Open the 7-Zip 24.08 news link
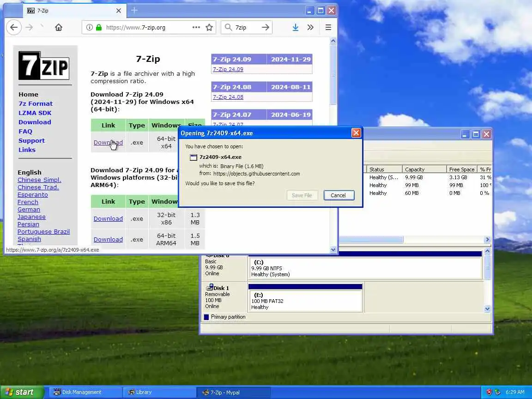Viewport: 532px width, 399px height. (228, 97)
